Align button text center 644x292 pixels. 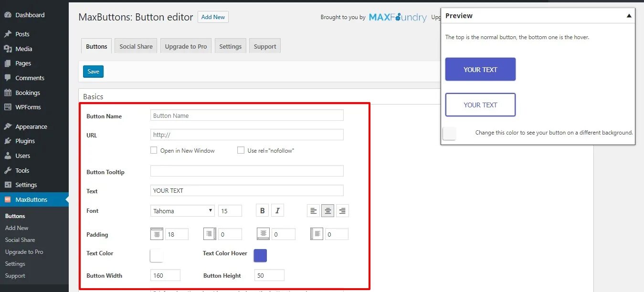click(327, 210)
